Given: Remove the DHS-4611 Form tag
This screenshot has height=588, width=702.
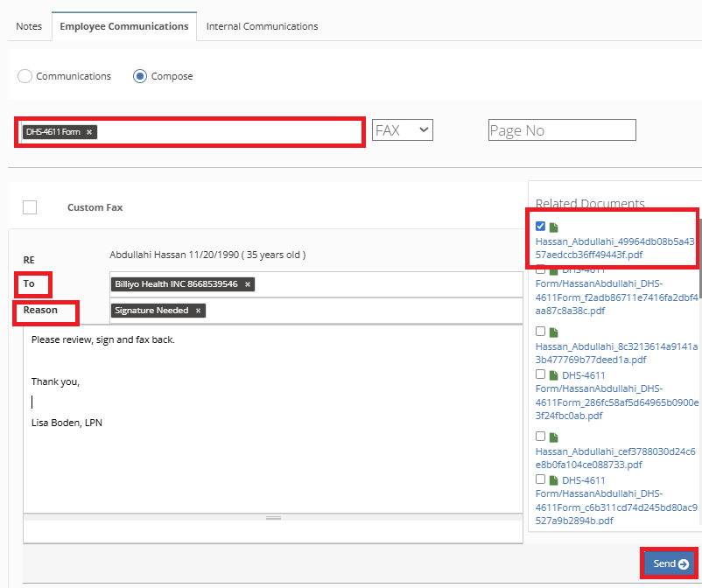Looking at the screenshot, I should pos(89,132).
